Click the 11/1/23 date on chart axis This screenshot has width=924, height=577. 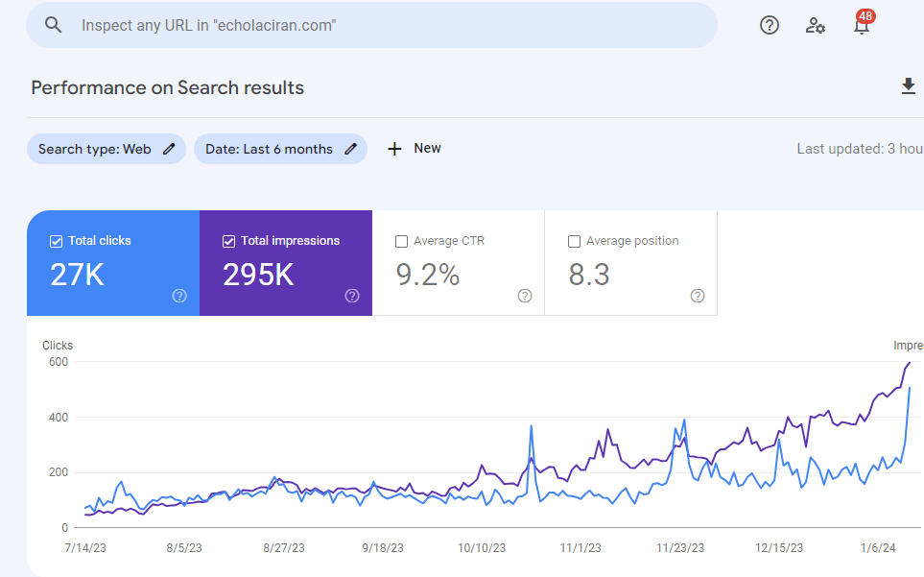coord(580,548)
